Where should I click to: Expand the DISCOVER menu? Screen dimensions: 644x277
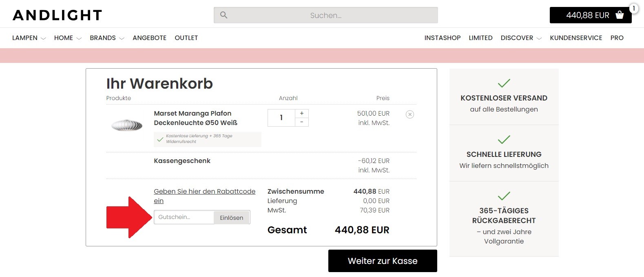pos(521,38)
